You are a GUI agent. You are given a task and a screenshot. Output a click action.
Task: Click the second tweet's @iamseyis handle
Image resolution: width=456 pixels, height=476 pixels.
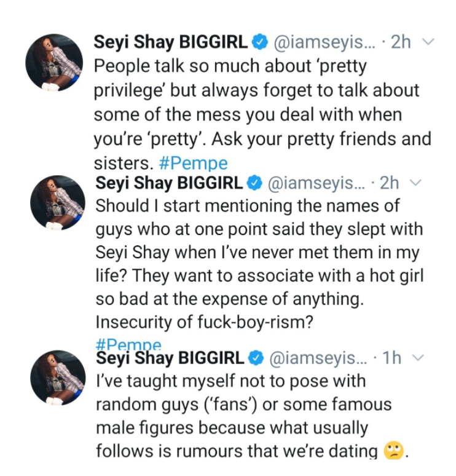(x=315, y=183)
